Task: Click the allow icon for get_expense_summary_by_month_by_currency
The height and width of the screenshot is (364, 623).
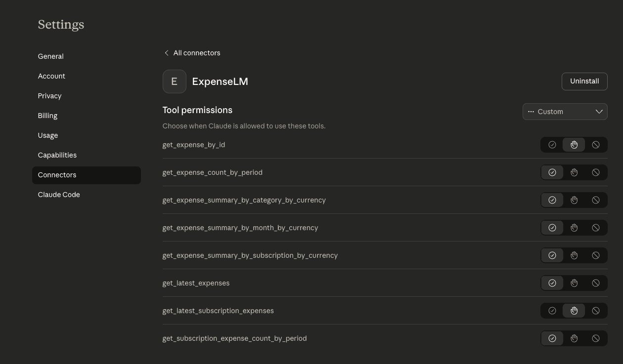Action: point(552,228)
